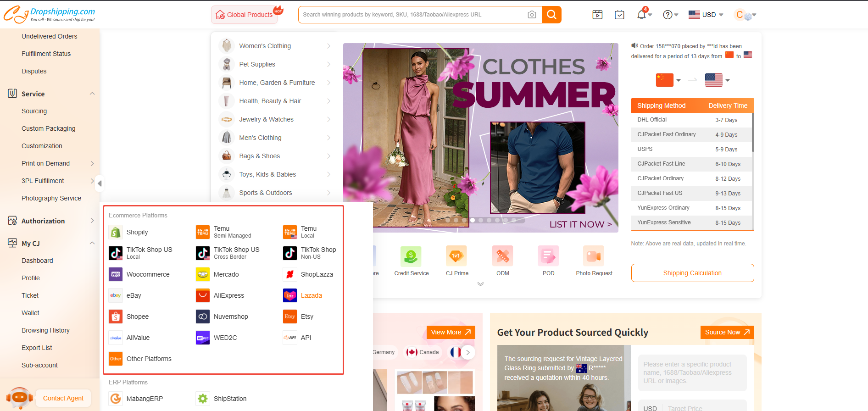Click the orange search magnifier button
868x411 pixels.
click(x=551, y=15)
